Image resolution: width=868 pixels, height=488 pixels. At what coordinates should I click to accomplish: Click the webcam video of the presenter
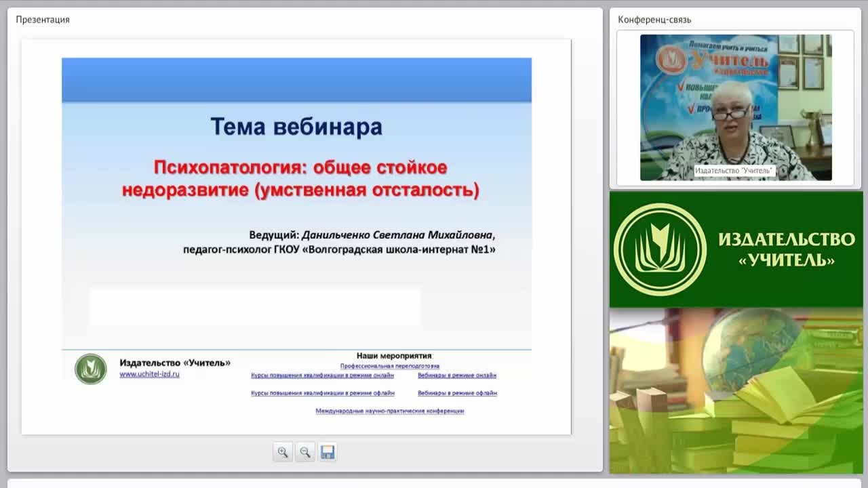[x=736, y=108]
